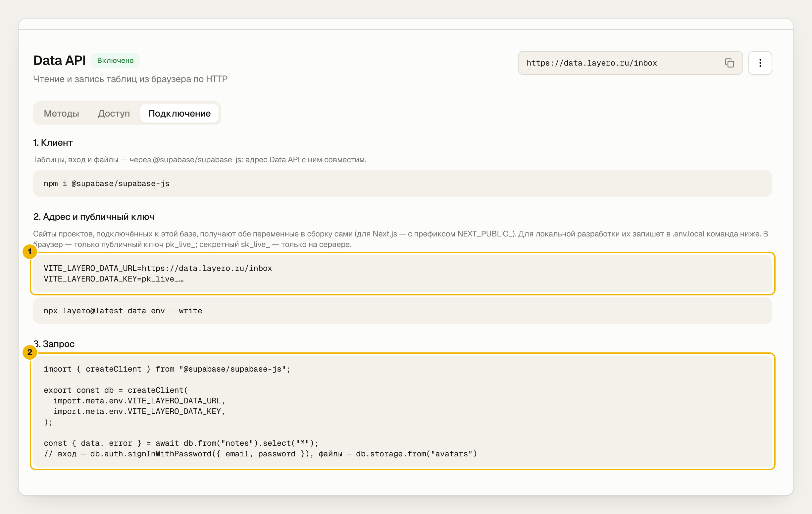Switch to the Доступ tab
Screen dimensions: 812x514
coord(114,113)
